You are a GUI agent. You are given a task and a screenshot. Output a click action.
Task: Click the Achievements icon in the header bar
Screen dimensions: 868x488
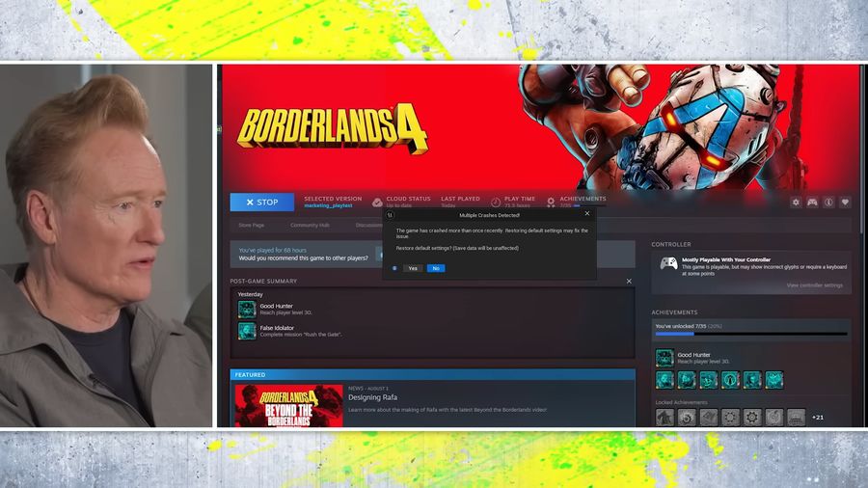551,202
